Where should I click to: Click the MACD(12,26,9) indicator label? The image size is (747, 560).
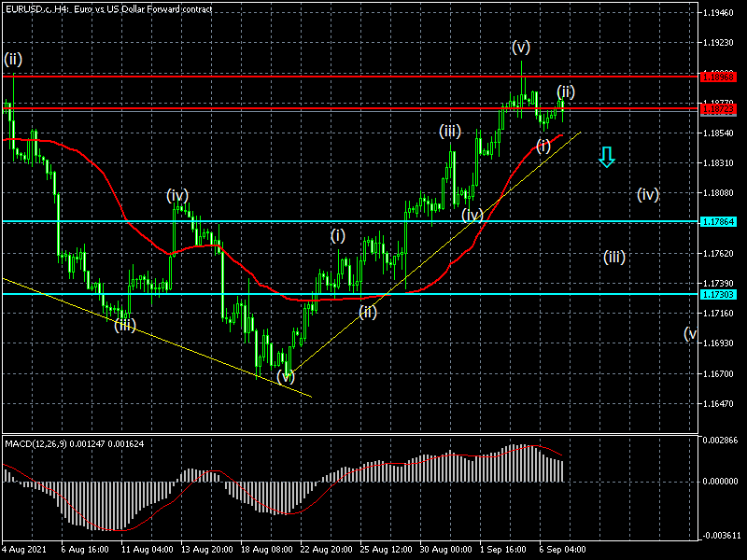74,444
